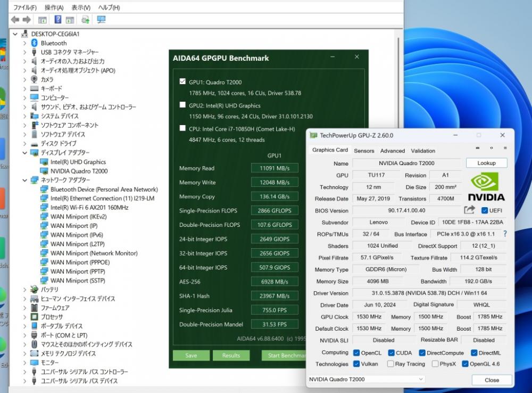Click the プロセッサ processor category icon
The height and width of the screenshot is (393, 532).
[34, 316]
